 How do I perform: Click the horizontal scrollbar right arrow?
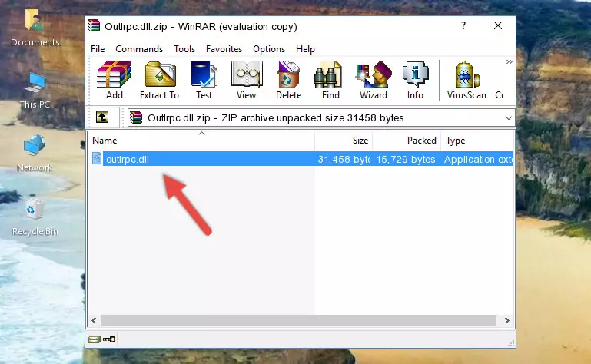tap(507, 321)
